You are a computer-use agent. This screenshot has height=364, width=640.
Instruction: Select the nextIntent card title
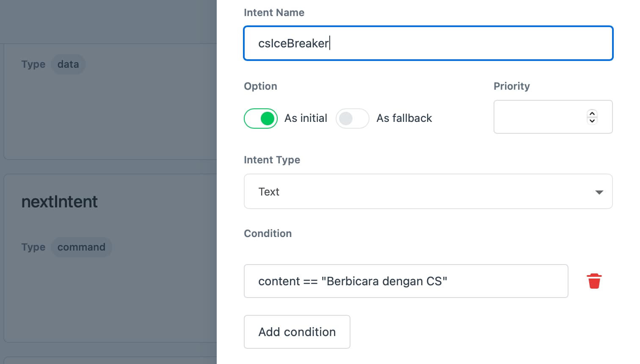pyautogui.click(x=60, y=202)
